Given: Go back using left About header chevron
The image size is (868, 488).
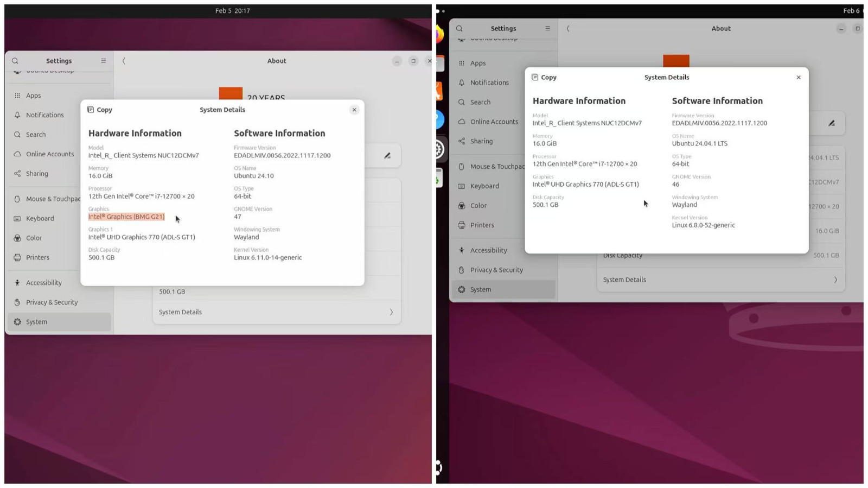Looking at the screenshot, I should [x=124, y=61].
